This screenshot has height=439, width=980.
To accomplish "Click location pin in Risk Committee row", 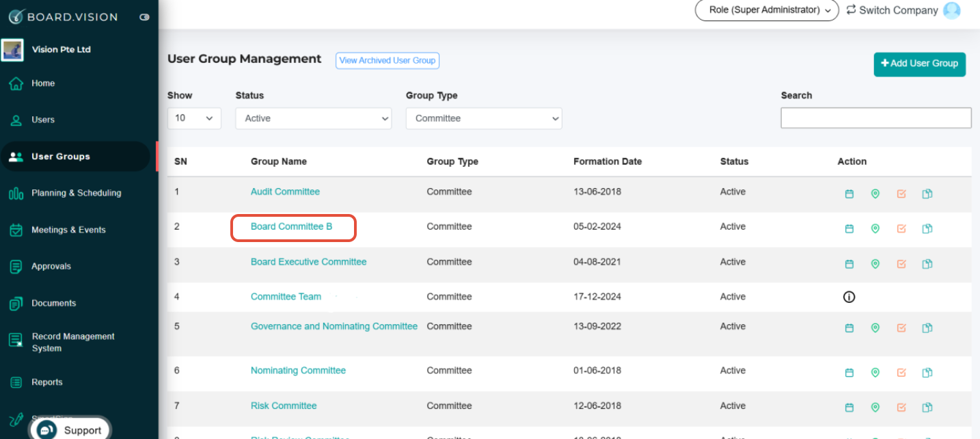I will click(875, 408).
